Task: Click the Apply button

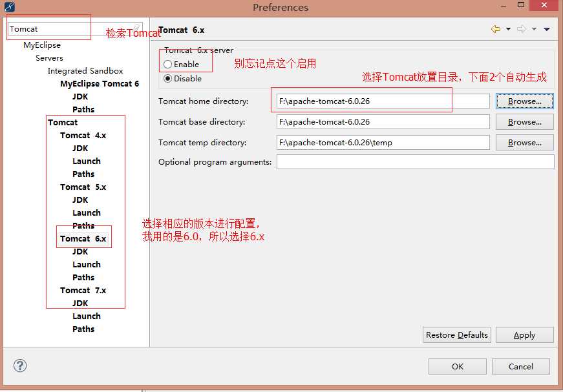Action: 525,335
